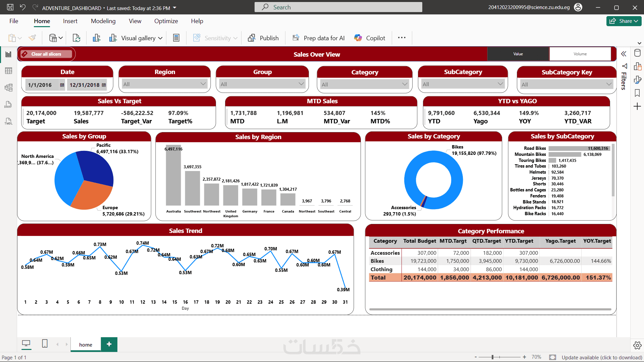This screenshot has width=644, height=362.
Task: Click the Save icon in title bar
Action: click(x=10, y=7)
